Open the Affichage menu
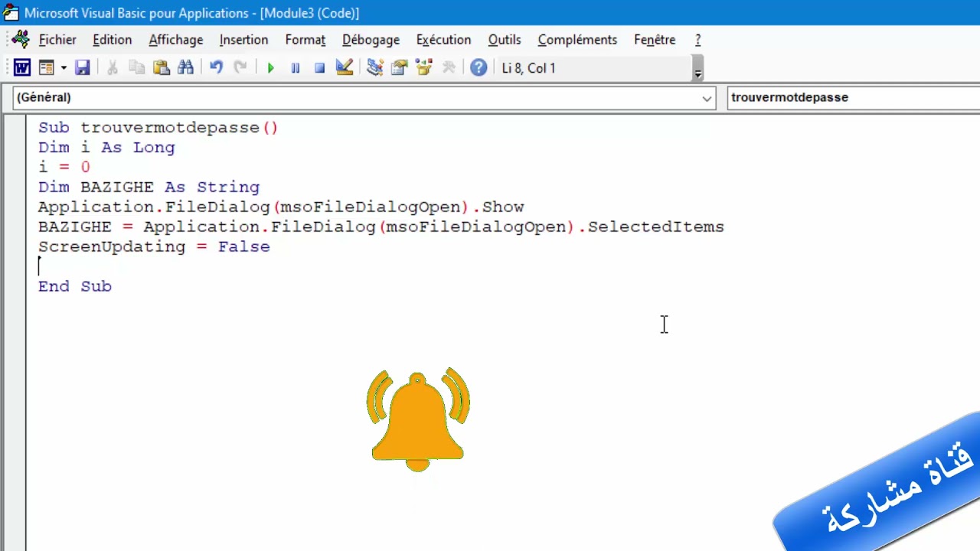The image size is (980, 551). click(x=176, y=40)
